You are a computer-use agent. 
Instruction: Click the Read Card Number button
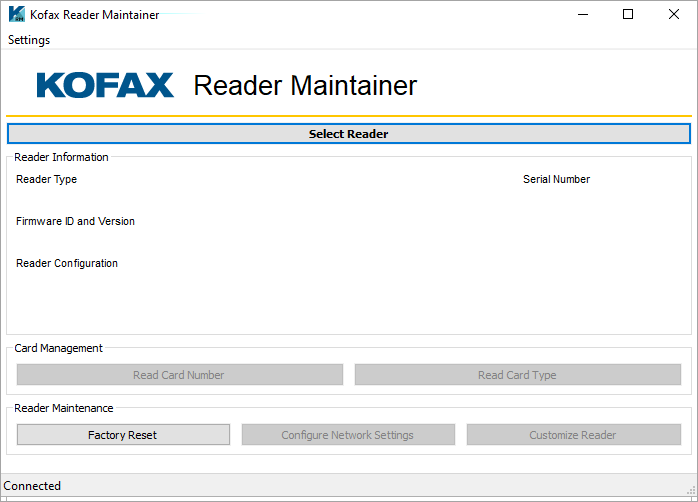tap(179, 375)
